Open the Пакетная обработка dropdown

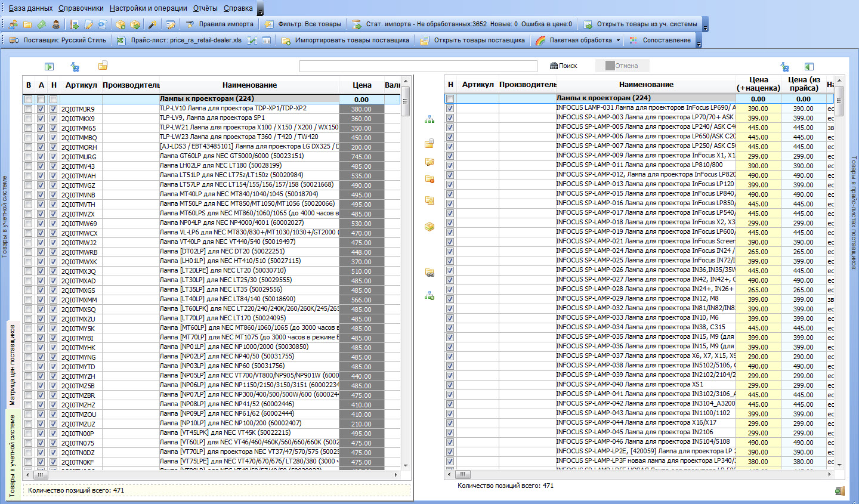click(x=618, y=41)
